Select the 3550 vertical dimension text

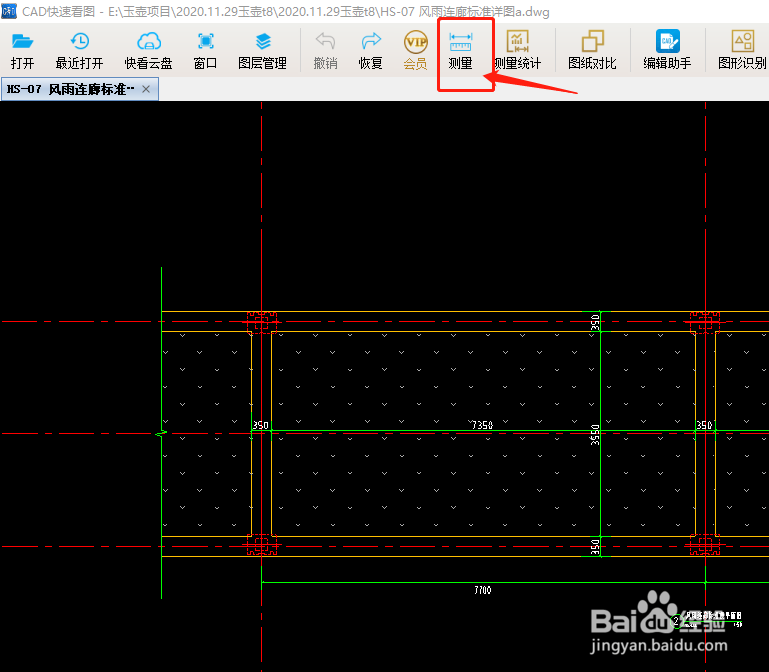[x=595, y=435]
